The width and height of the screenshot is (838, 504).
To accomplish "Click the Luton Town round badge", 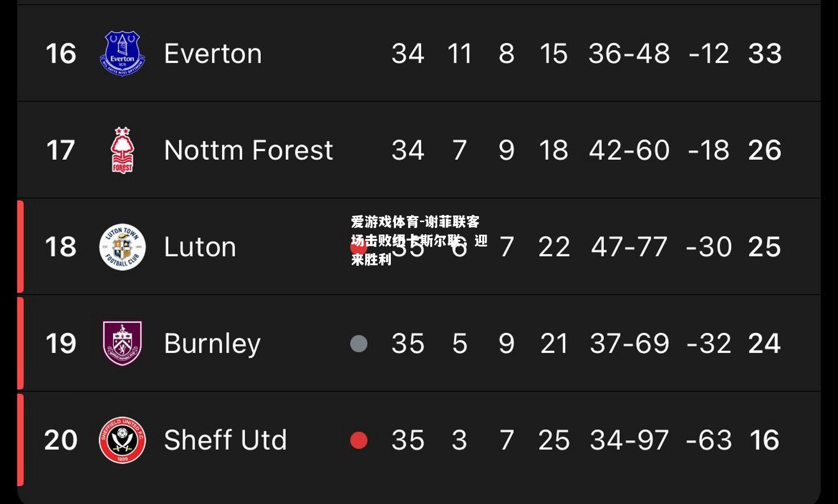I will 122,247.
